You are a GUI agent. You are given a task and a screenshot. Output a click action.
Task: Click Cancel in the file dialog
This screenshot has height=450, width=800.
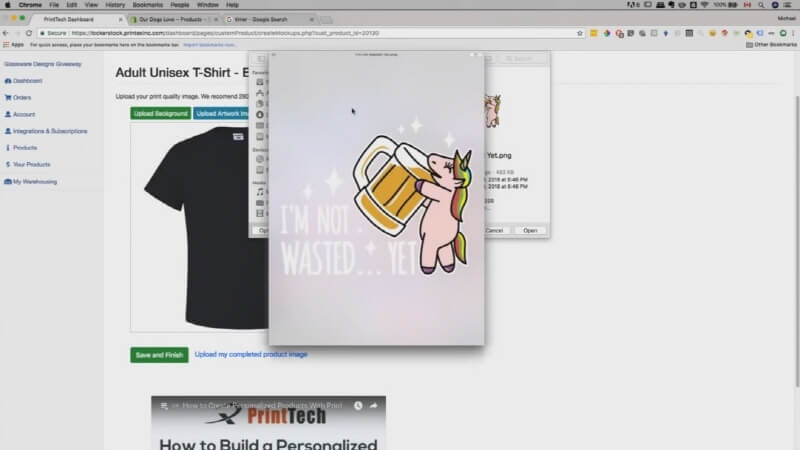click(x=494, y=231)
